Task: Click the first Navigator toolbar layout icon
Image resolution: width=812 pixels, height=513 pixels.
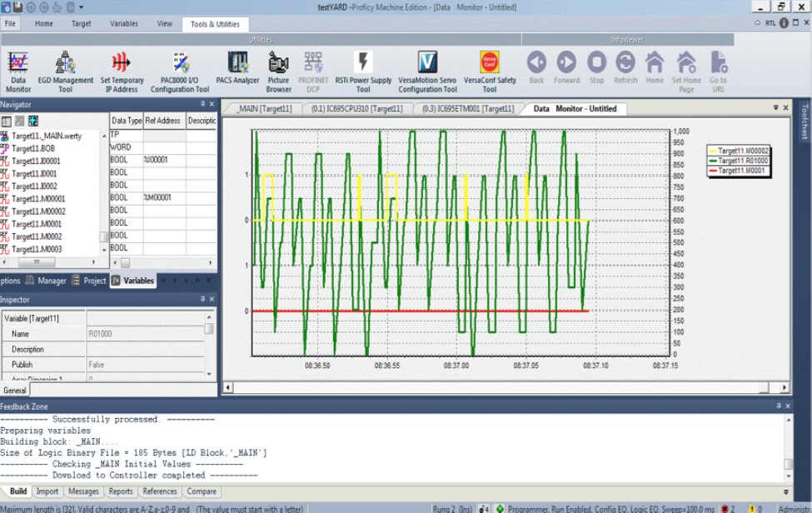Action: coord(6,121)
